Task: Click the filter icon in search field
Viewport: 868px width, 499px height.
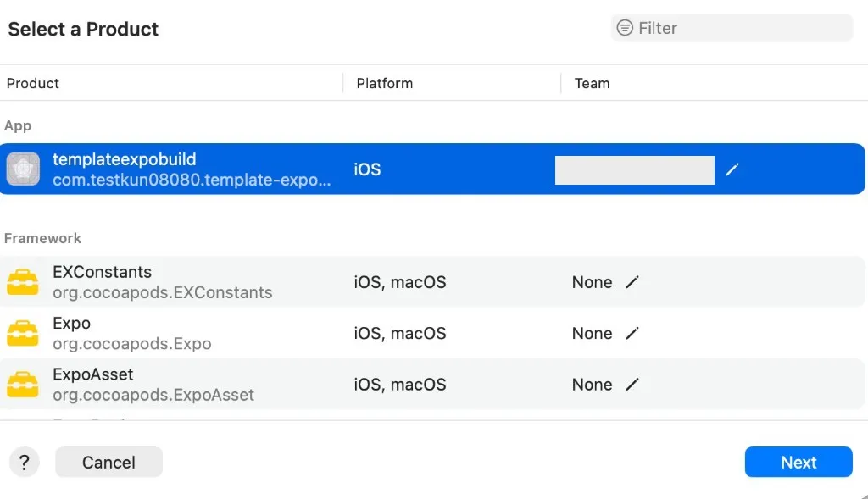Action: point(625,28)
